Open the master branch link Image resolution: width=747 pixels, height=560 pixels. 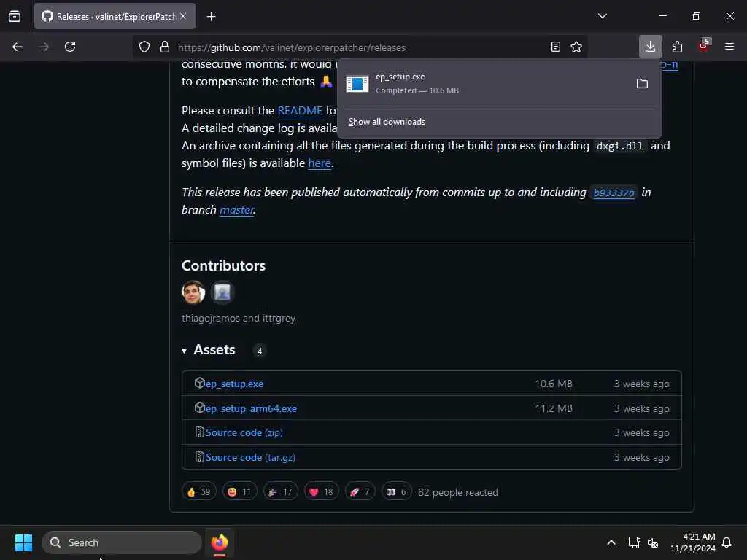coord(236,209)
